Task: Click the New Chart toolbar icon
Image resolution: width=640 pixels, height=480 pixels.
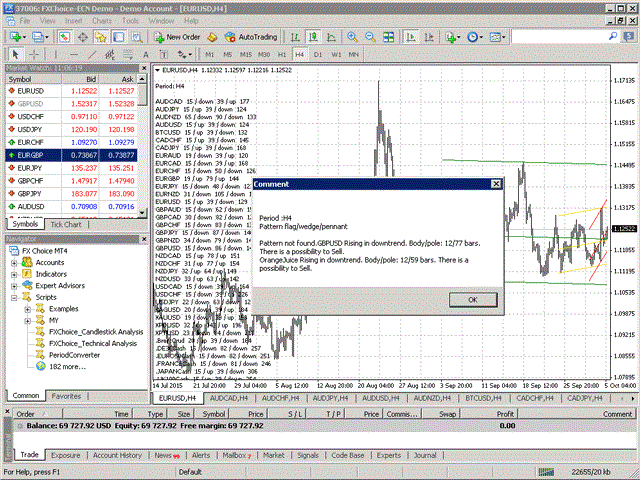Action: click(x=17, y=37)
